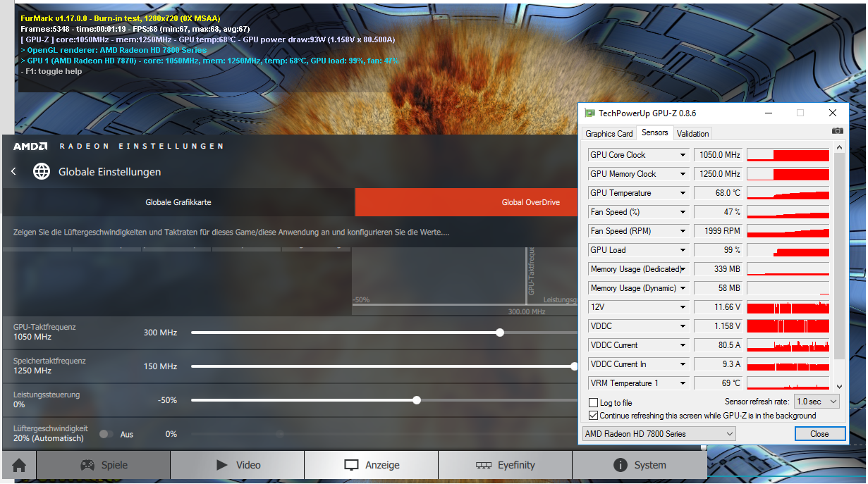
Task: Click the 12V 11.66 V value
Action: coord(719,307)
